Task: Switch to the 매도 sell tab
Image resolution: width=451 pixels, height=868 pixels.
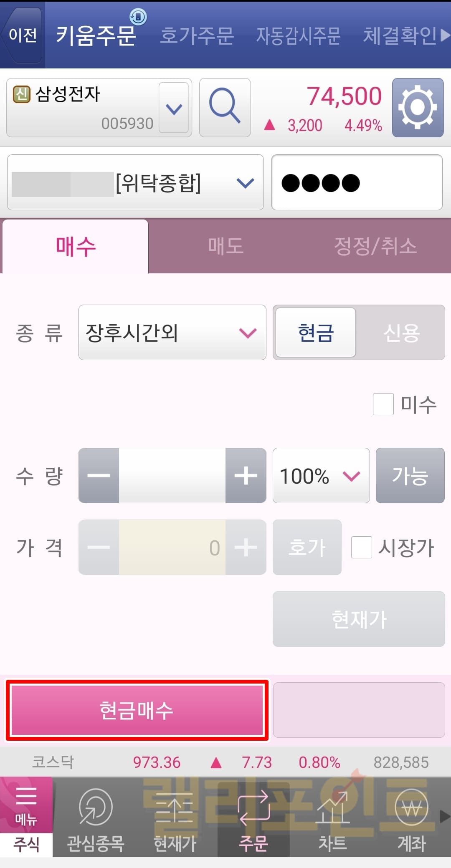Action: click(x=225, y=246)
